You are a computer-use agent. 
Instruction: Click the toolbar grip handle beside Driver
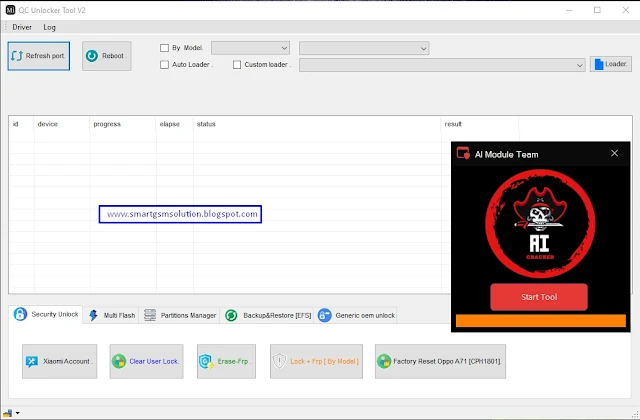[x=5, y=27]
